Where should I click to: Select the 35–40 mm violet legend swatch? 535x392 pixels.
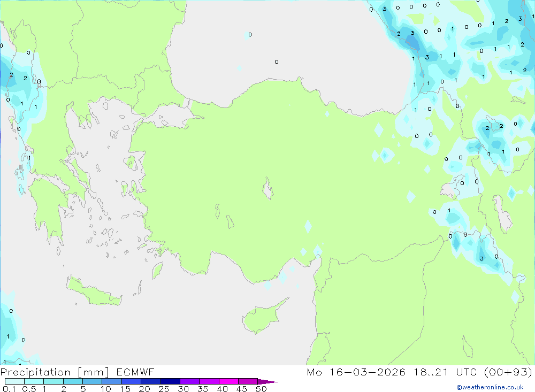tap(209, 381)
